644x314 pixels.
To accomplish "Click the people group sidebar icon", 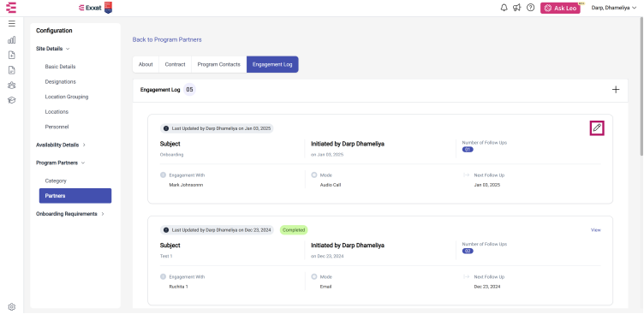I will pyautogui.click(x=11, y=86).
